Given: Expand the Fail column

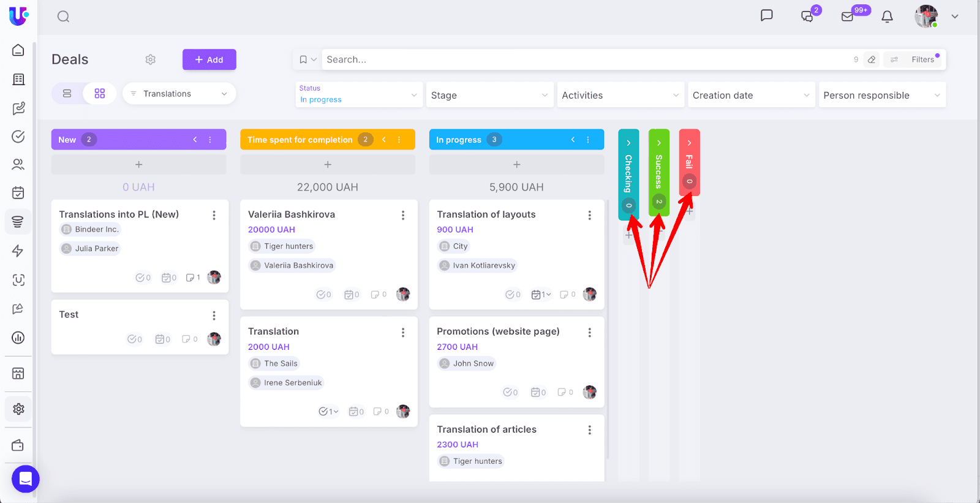Looking at the screenshot, I should [689, 143].
